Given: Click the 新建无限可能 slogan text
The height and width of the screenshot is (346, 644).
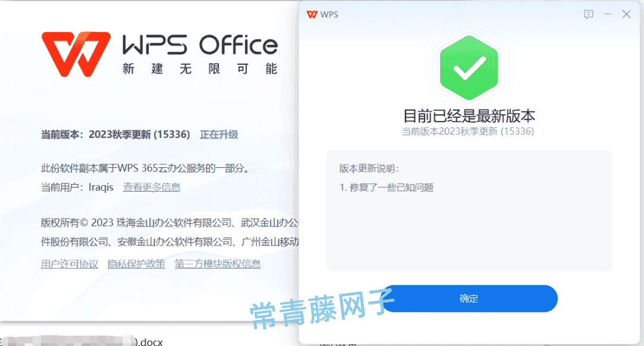Looking at the screenshot, I should pyautogui.click(x=200, y=68).
